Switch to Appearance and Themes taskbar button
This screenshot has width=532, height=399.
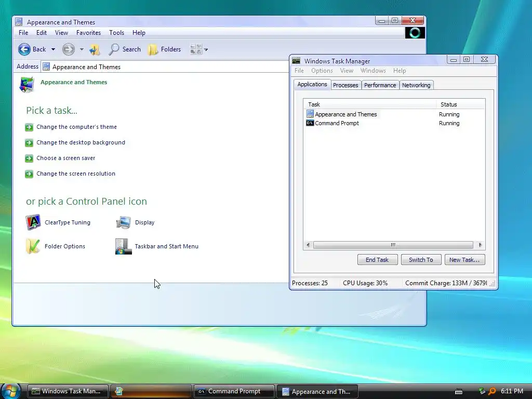coord(317,391)
